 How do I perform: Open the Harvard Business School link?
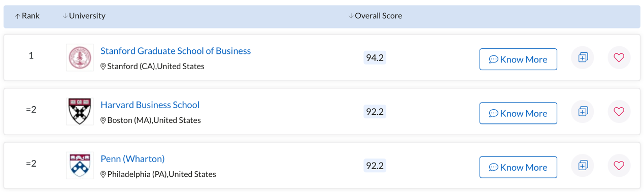[x=150, y=105]
